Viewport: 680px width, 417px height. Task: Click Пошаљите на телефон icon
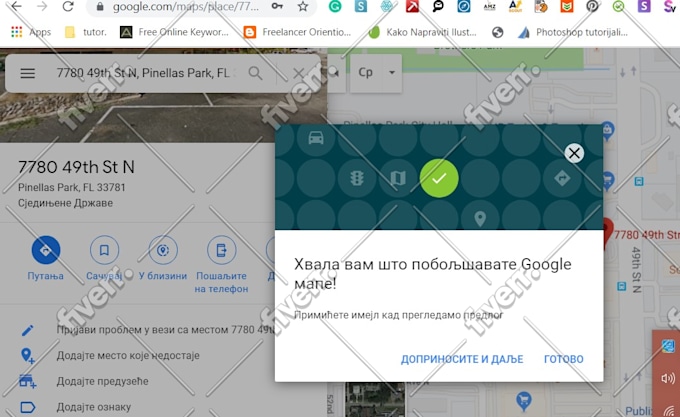tap(221, 250)
